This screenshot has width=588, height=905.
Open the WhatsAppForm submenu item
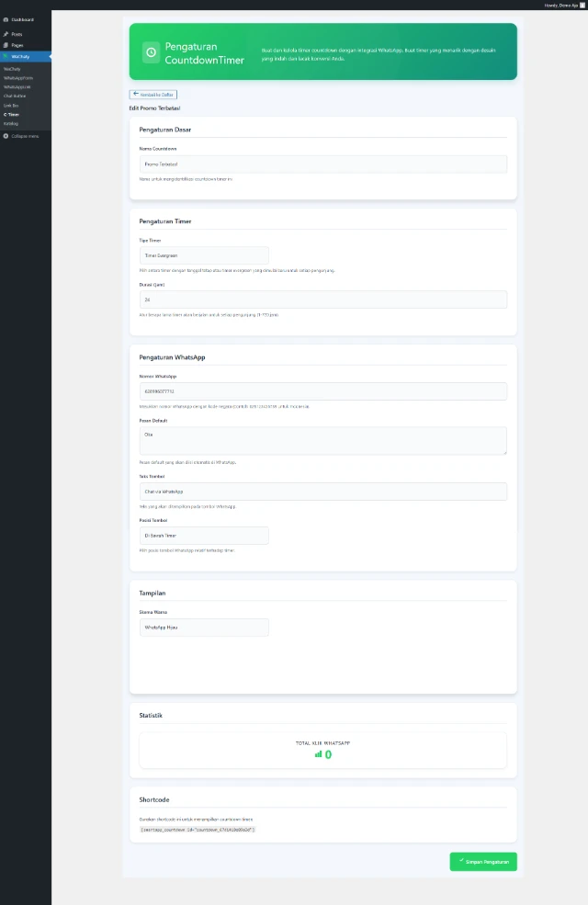coord(17,78)
